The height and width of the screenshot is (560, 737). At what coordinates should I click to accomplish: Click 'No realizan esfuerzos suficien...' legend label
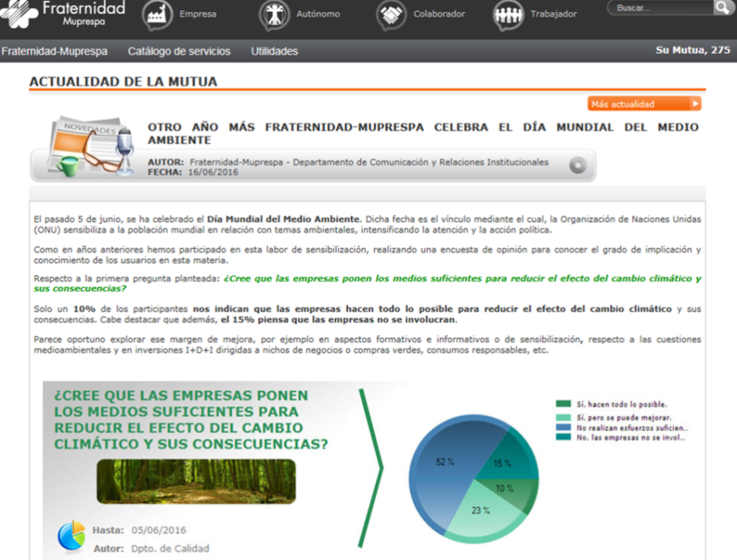[x=632, y=428]
